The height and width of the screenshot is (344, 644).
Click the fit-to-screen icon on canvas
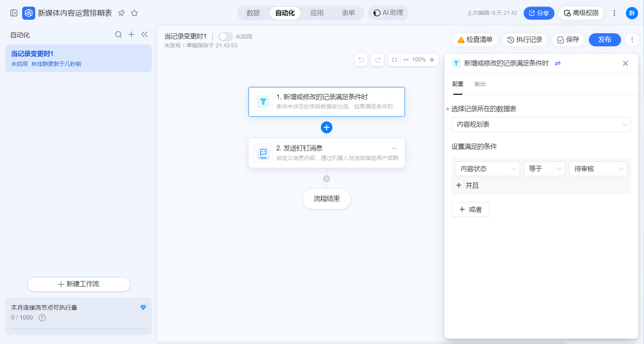[394, 60]
